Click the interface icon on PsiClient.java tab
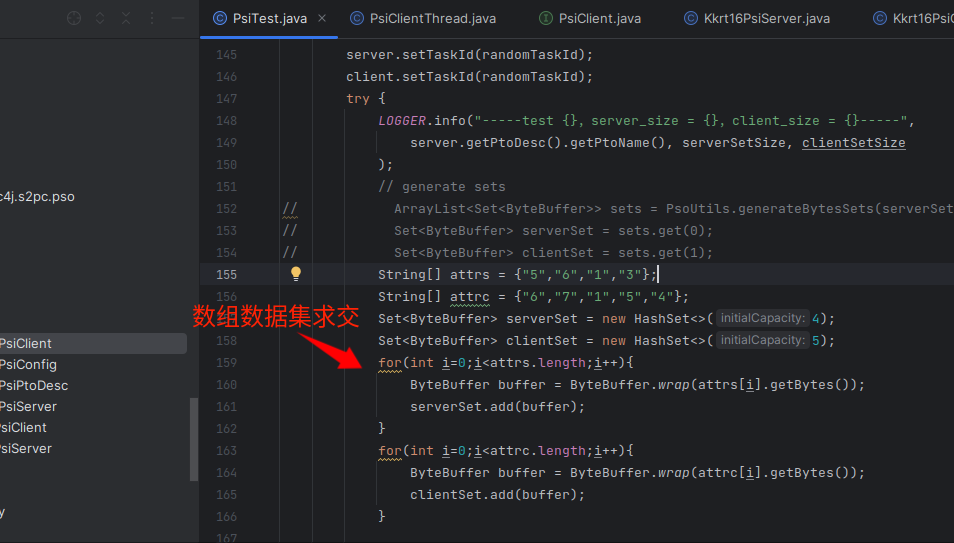 click(546, 18)
